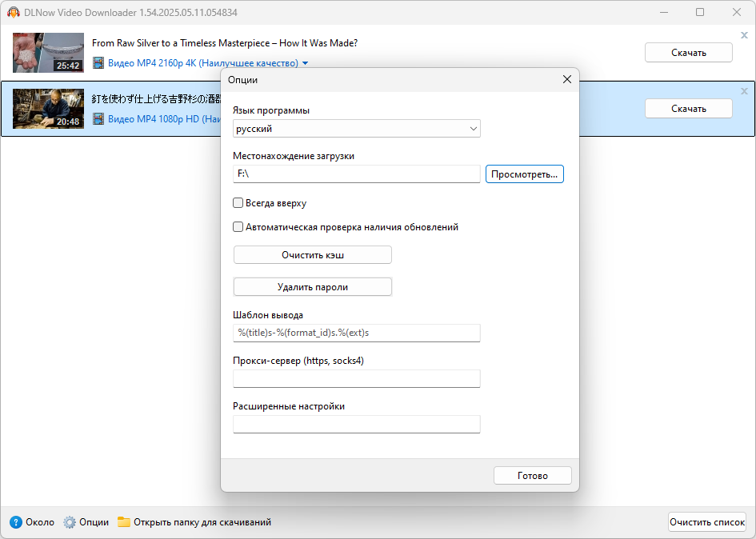Remove the Raw Silver video with its X icon

click(x=744, y=35)
